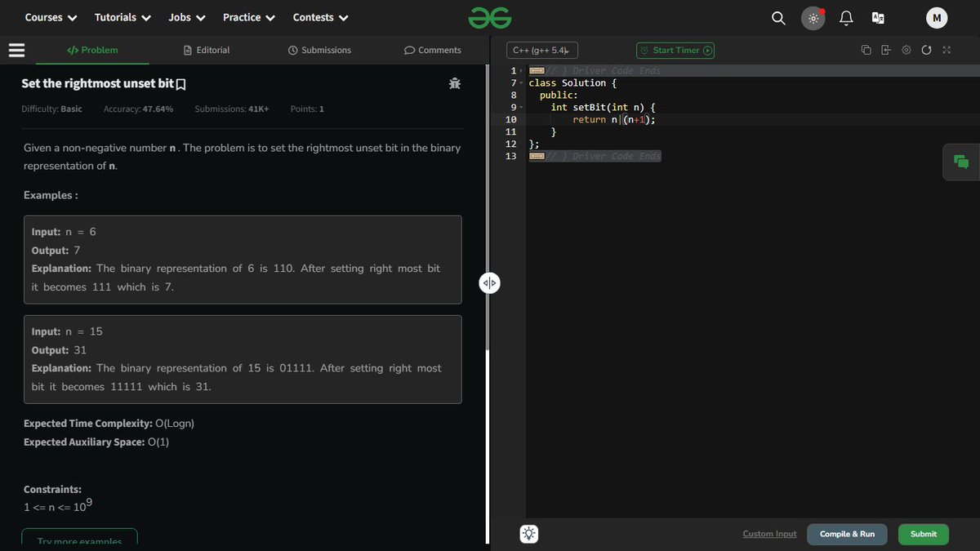The width and height of the screenshot is (980, 551).
Task: Click Expected Auxiliary Space text
Action: click(96, 442)
